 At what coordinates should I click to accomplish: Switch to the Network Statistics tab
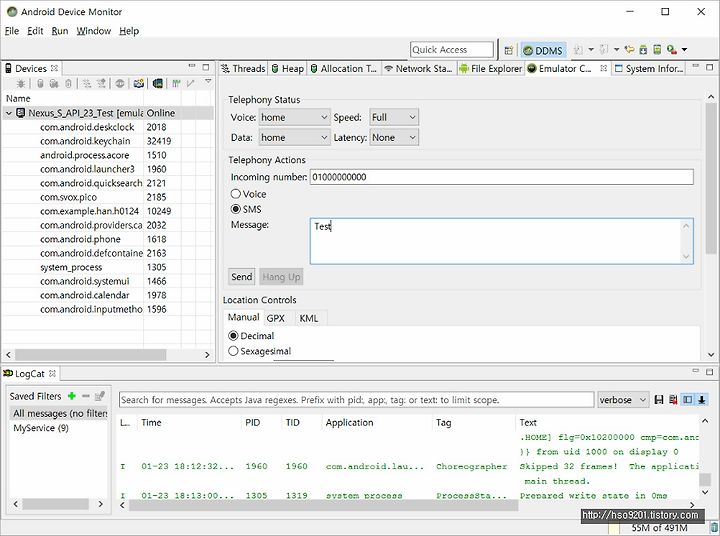tap(419, 68)
